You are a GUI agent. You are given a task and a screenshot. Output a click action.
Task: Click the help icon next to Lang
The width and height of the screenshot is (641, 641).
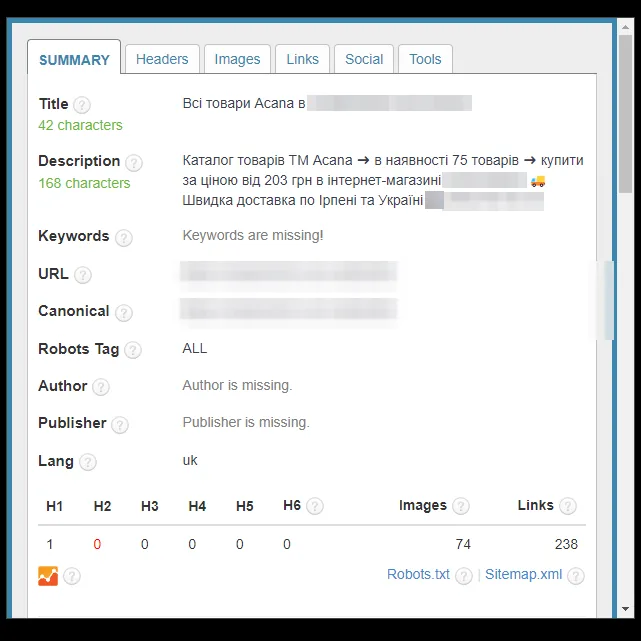[87, 462]
